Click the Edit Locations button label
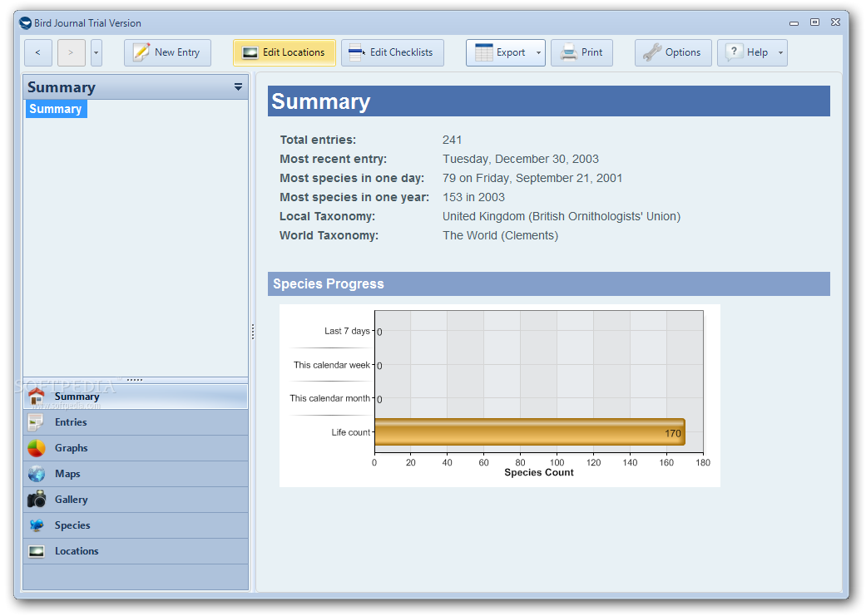Viewport: 866px width, 616px height. (294, 52)
